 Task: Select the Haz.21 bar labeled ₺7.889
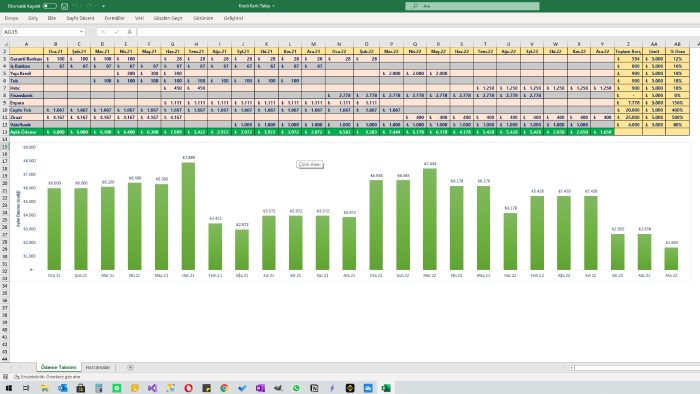click(x=188, y=216)
